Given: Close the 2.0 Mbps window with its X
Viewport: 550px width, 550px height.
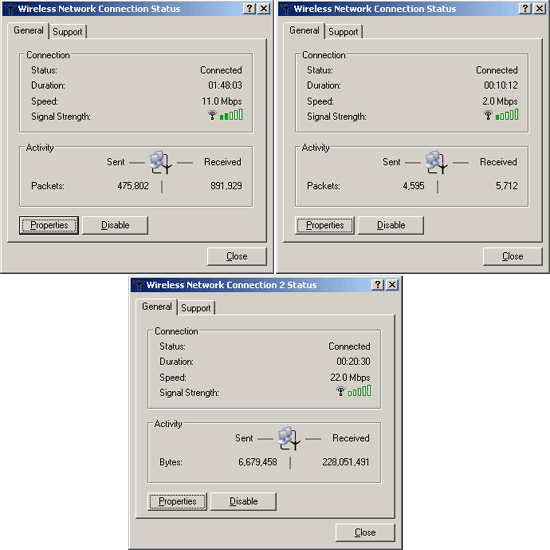Looking at the screenshot, I should 539,8.
